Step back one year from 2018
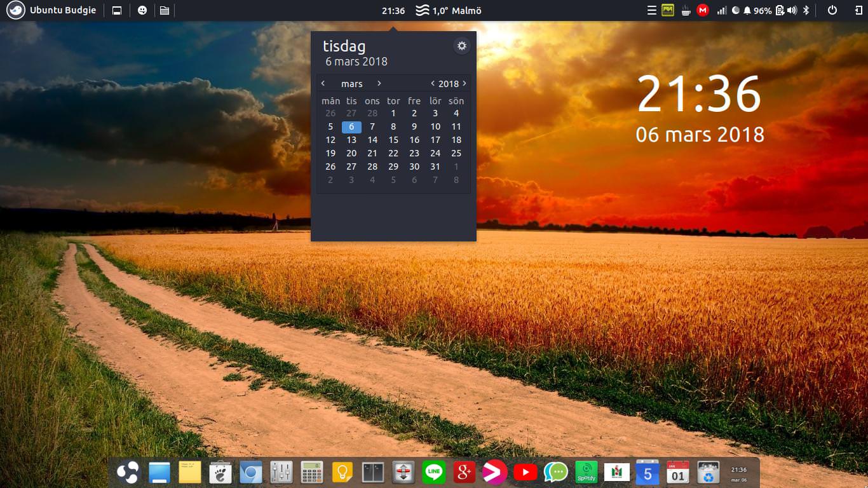 click(433, 83)
